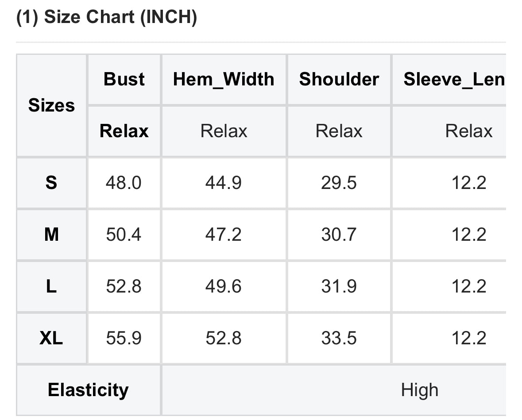Select the Shoulder column header
The height and width of the screenshot is (420, 522).
point(339,80)
